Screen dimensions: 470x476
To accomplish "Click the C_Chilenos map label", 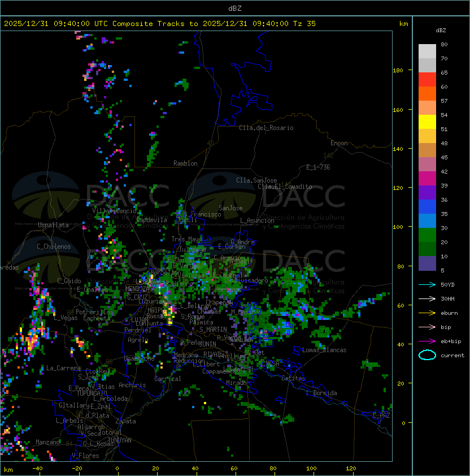I will 54,246.
